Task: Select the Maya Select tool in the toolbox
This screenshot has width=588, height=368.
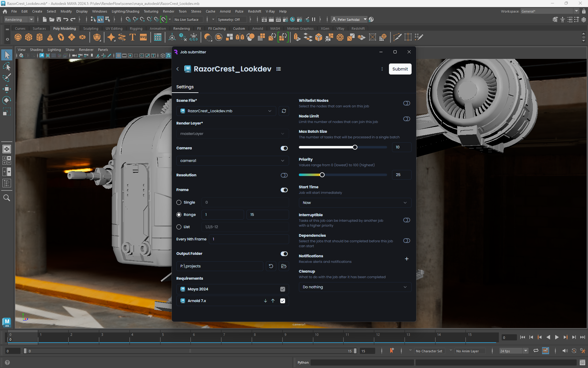Action: coord(7,55)
